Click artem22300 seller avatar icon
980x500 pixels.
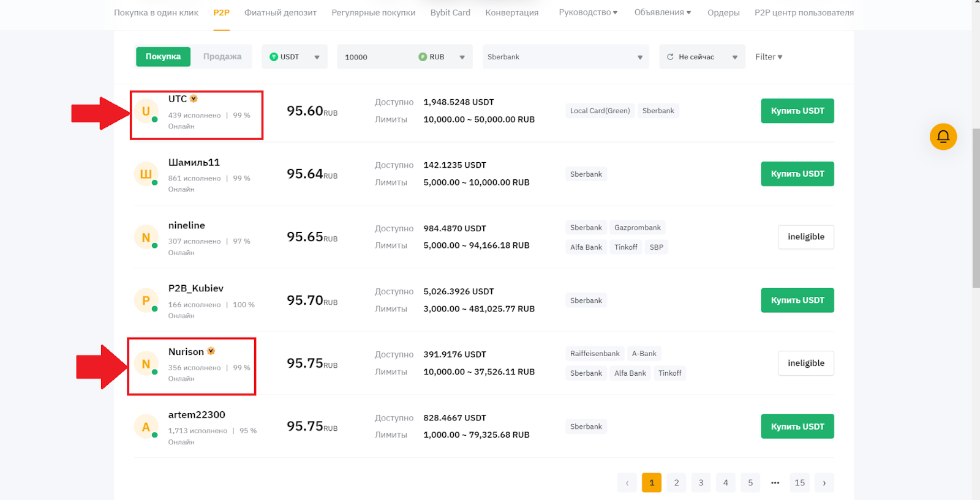coord(146,427)
